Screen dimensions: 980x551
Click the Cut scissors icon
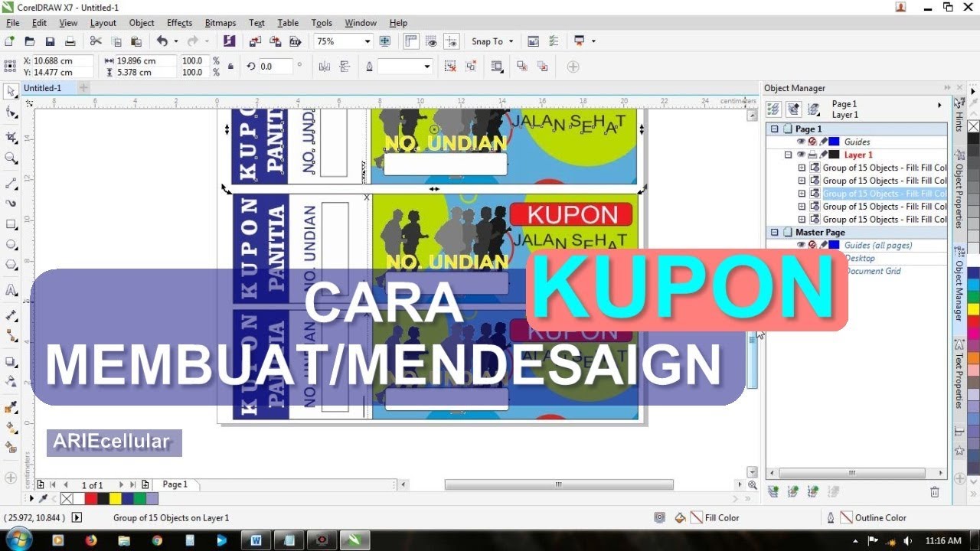[96, 41]
